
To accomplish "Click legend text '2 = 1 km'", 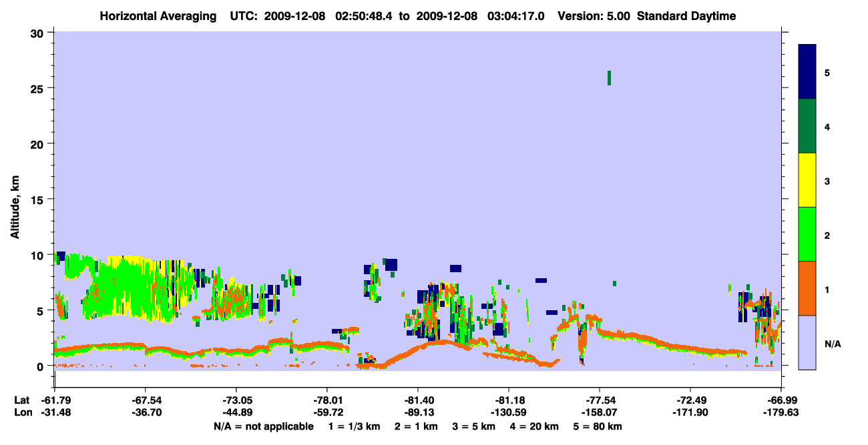I will [418, 426].
